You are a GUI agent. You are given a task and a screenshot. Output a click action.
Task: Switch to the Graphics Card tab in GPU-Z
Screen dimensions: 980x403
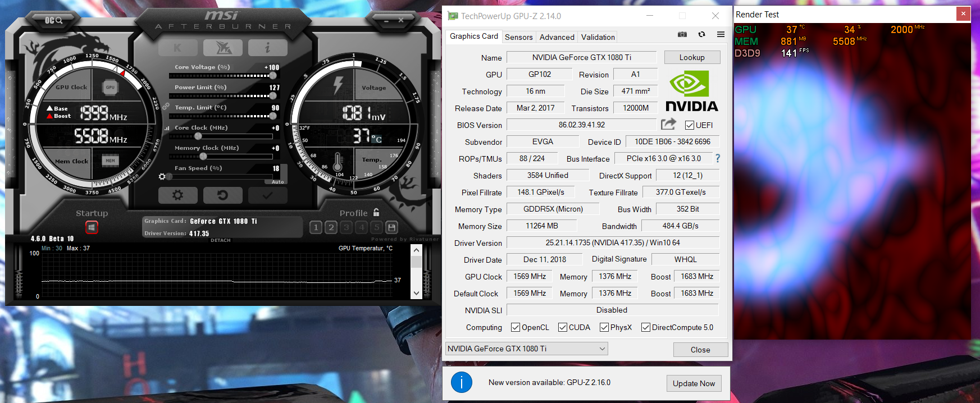tap(474, 36)
